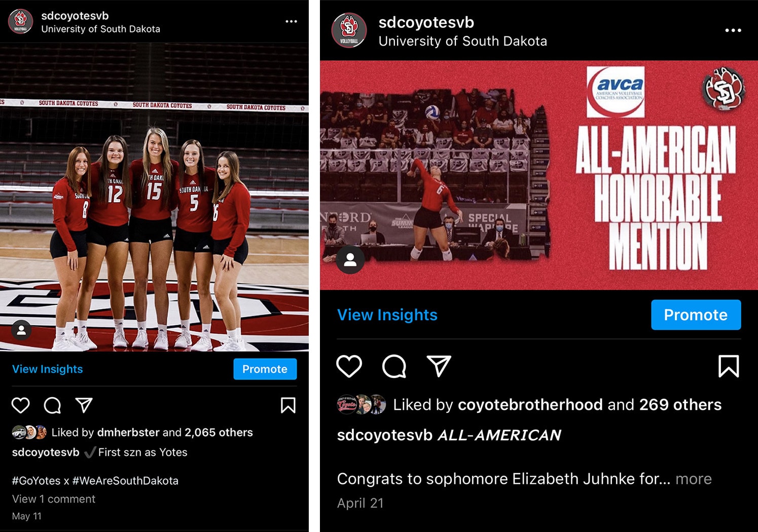758x532 pixels.
Task: Open comments on the left team photo post
Action: click(53, 405)
